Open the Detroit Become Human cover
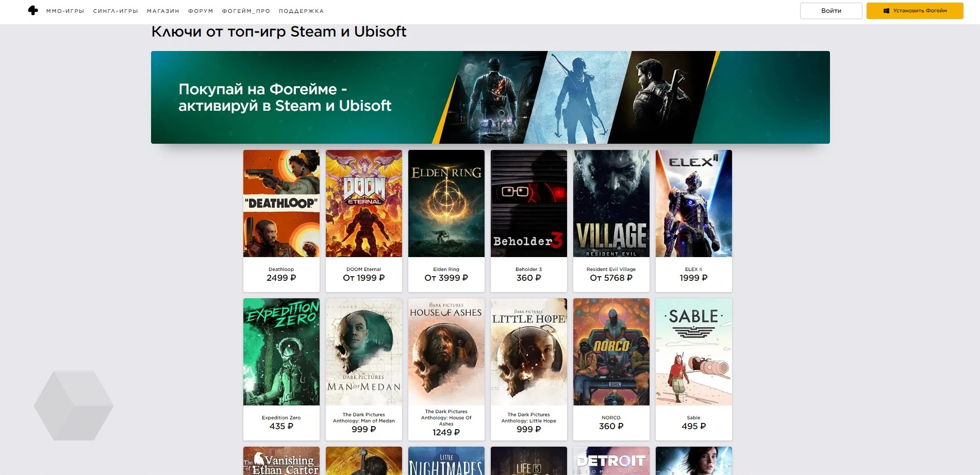Screen dimensions: 980x475 click(x=611, y=461)
